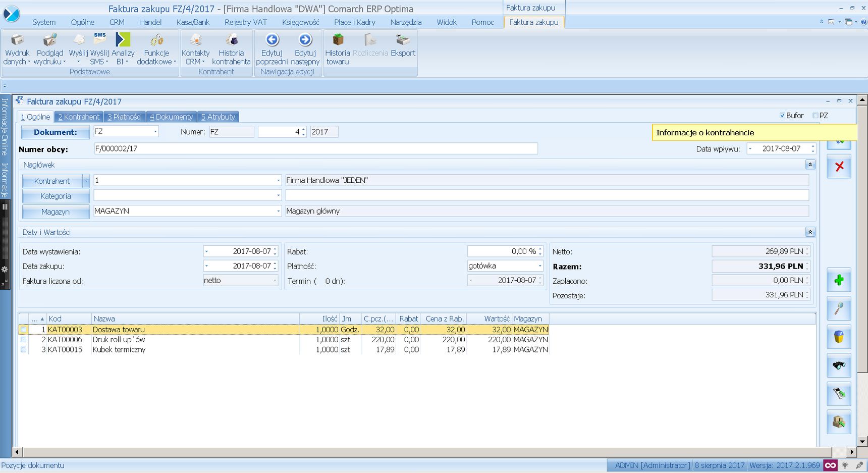Click help question mark icon

(x=863, y=22)
